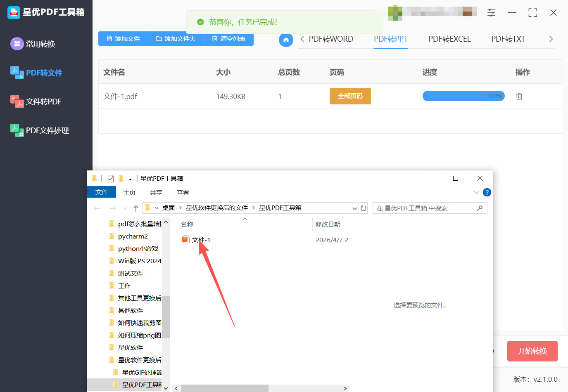Refresh the Explorer address bar location
This screenshot has height=392, width=568.
[x=364, y=208]
